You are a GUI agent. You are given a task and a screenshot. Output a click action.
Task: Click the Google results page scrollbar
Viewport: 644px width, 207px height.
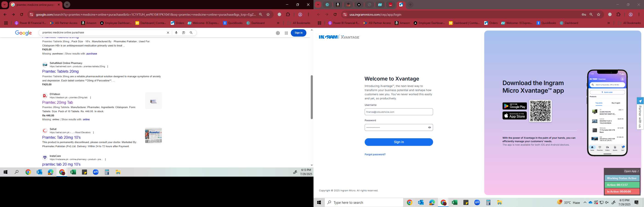[311, 97]
